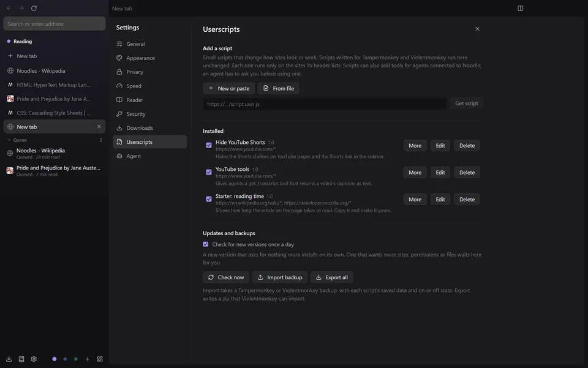Open the Appearance settings section

coord(149,58)
